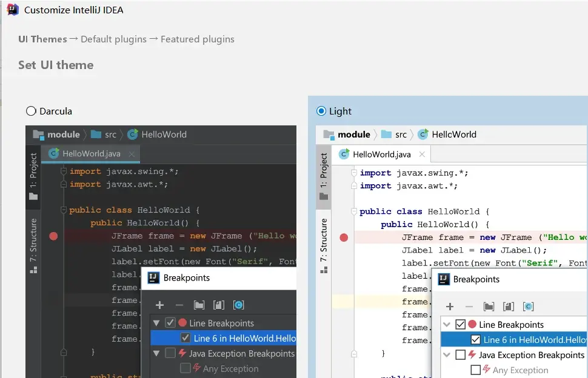The image size is (588, 378).
Task: Click the module folder icon in Light preview
Action: [x=329, y=134]
